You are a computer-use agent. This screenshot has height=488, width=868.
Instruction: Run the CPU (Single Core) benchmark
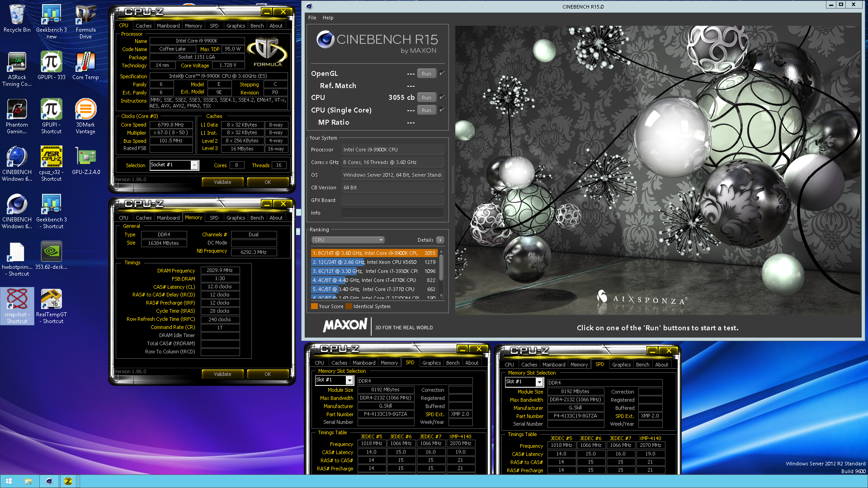[x=426, y=110]
